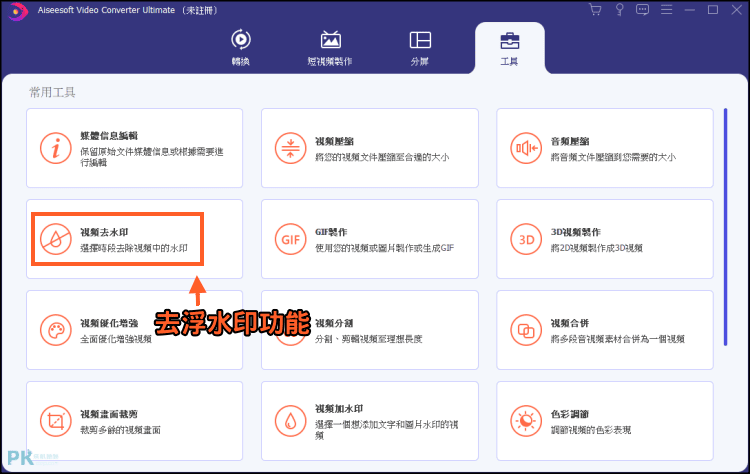Viewport: 750px width, 474px height.
Task: Open the 轉換 tab
Action: (x=241, y=48)
